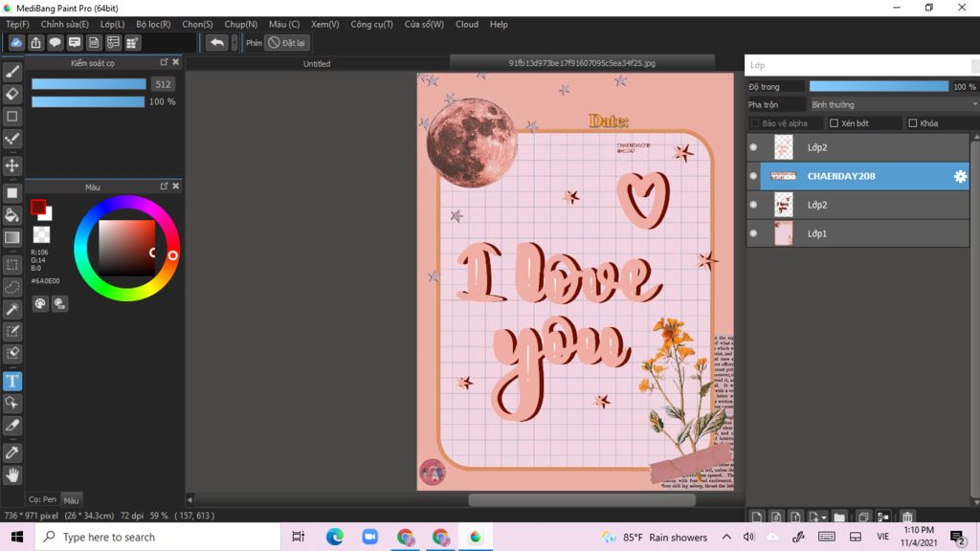980x551 pixels.
Task: Select the Divide (knife) tool
Action: (x=11, y=426)
